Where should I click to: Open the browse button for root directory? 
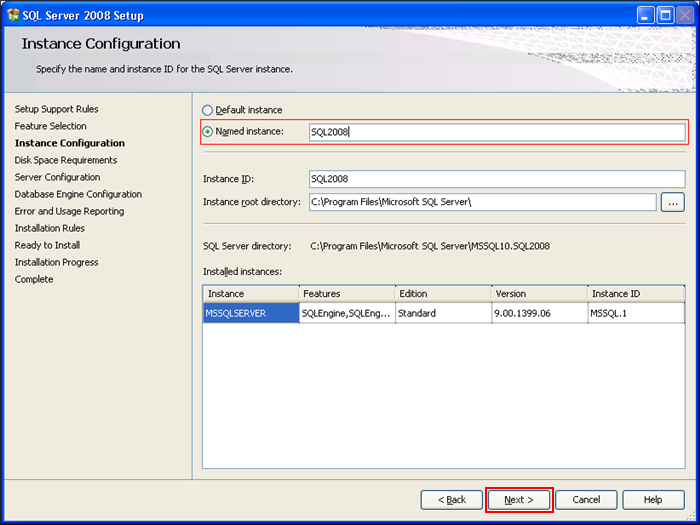point(673,202)
